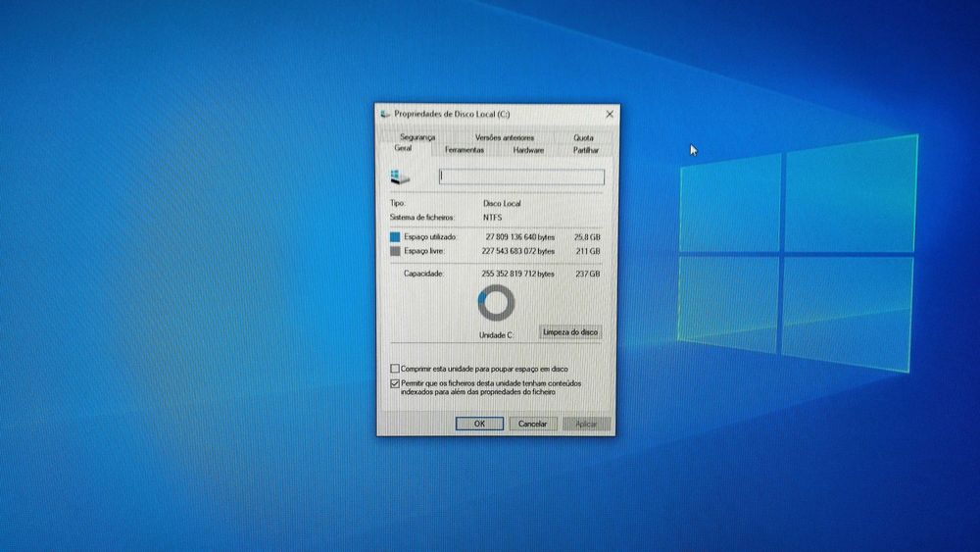Click the 'Unidade C:' label

pos(496,335)
